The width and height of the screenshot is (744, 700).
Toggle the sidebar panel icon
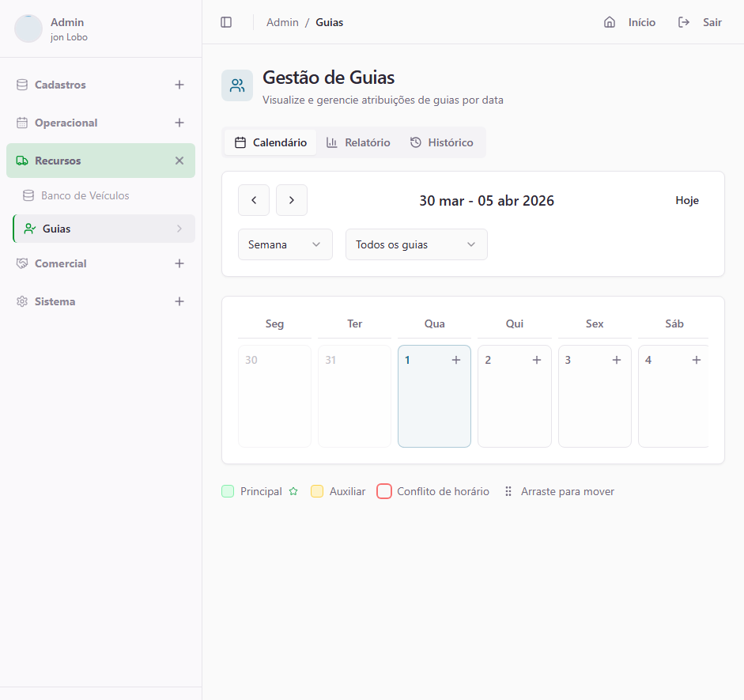click(x=226, y=22)
